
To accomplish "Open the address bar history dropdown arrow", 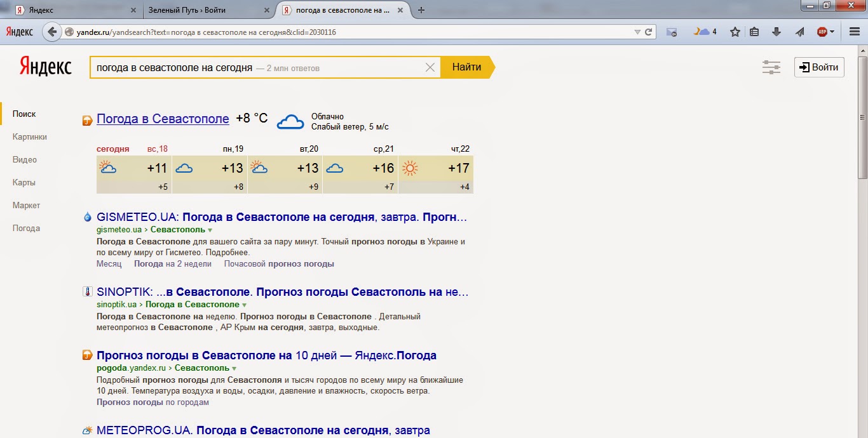I will (x=637, y=32).
